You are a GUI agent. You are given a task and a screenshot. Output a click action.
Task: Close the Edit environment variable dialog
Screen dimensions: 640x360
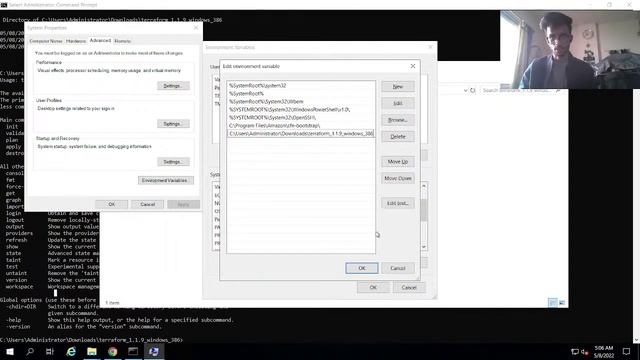[413, 66]
